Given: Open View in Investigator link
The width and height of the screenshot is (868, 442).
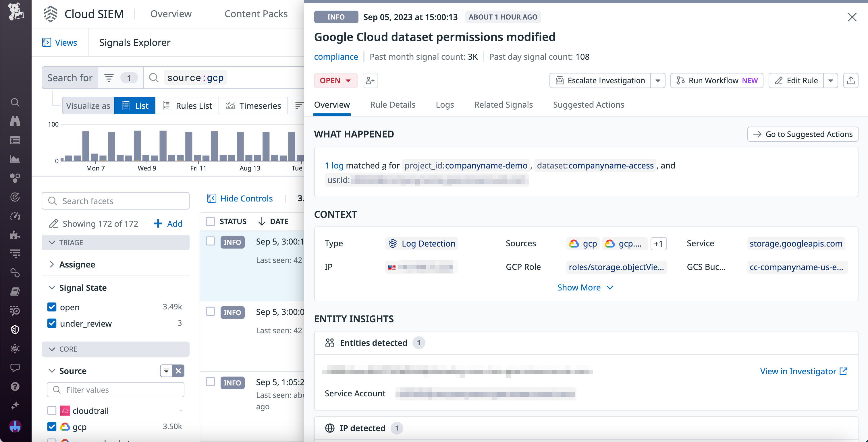Looking at the screenshot, I should coord(804,371).
